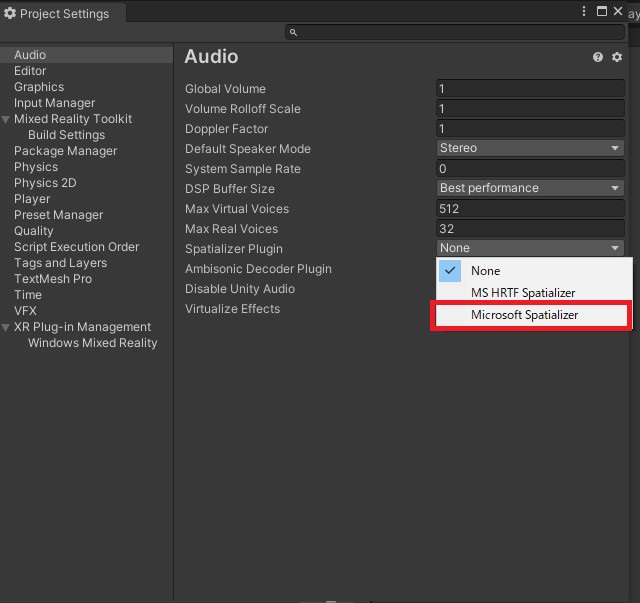
Task: Click the Ambisonic Decoder Plugin label
Action: pos(258,269)
